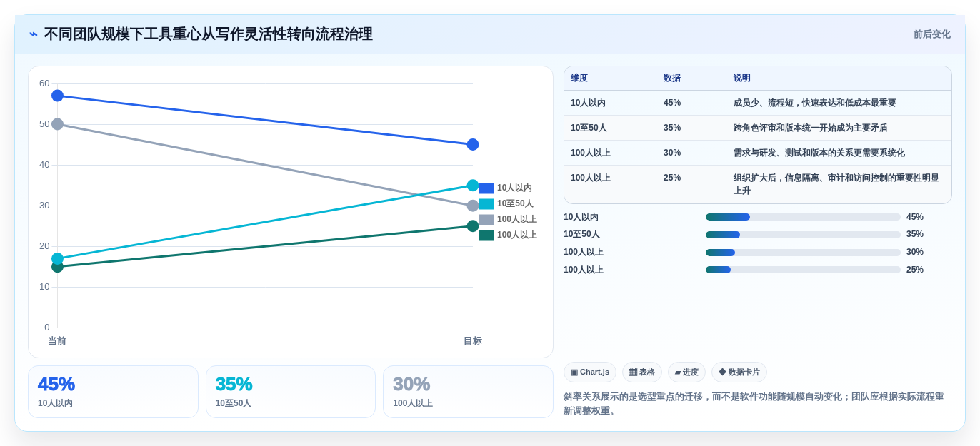Click the cyan data point at 当前
The image size is (980, 446).
pos(58,258)
